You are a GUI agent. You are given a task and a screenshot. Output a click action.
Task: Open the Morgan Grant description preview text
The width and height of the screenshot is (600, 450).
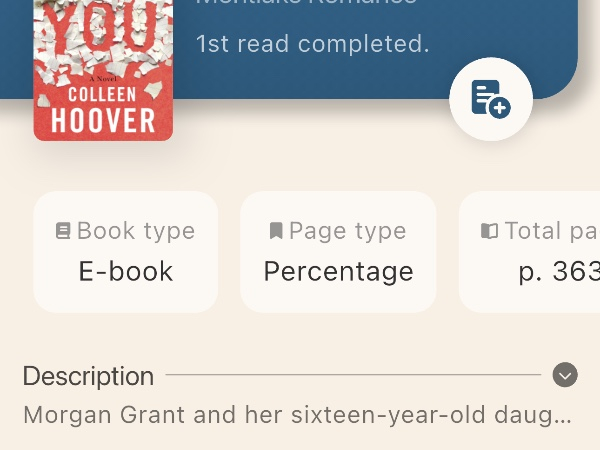tap(297, 414)
